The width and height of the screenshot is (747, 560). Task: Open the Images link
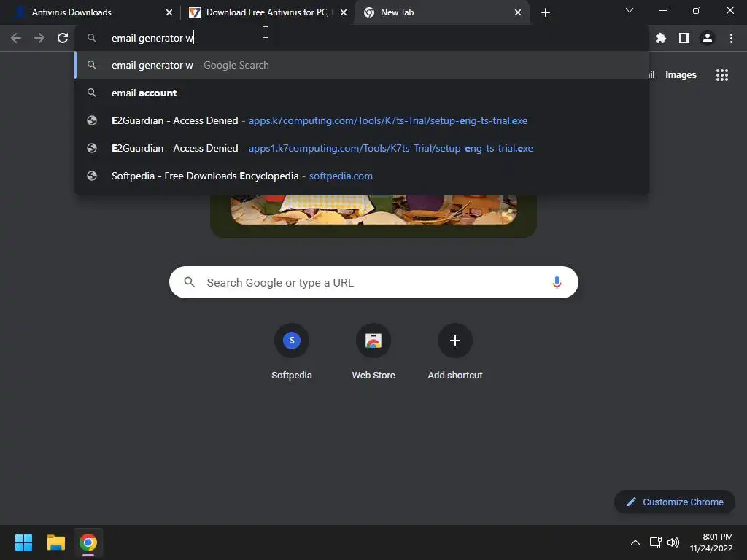pyautogui.click(x=681, y=75)
